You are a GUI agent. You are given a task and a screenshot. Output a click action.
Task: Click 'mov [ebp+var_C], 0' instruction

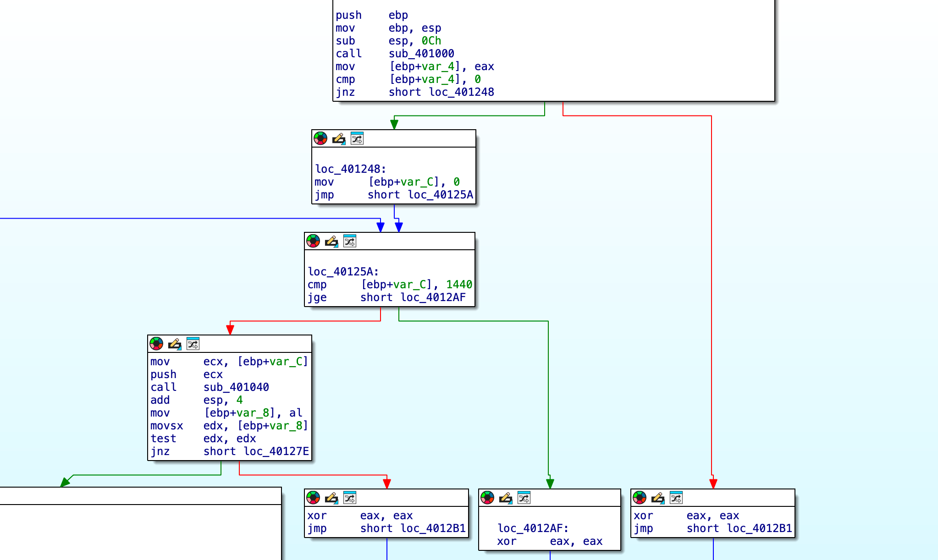[387, 182]
